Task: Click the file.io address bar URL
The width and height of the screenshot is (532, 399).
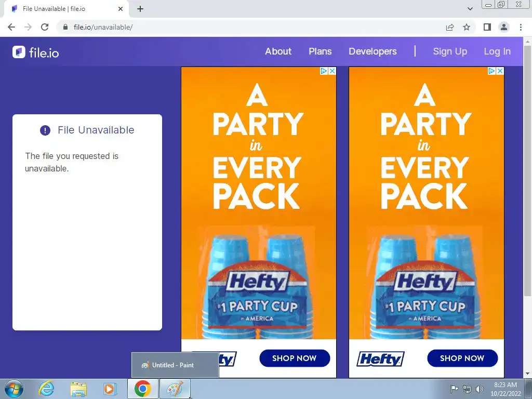Action: [x=103, y=27]
